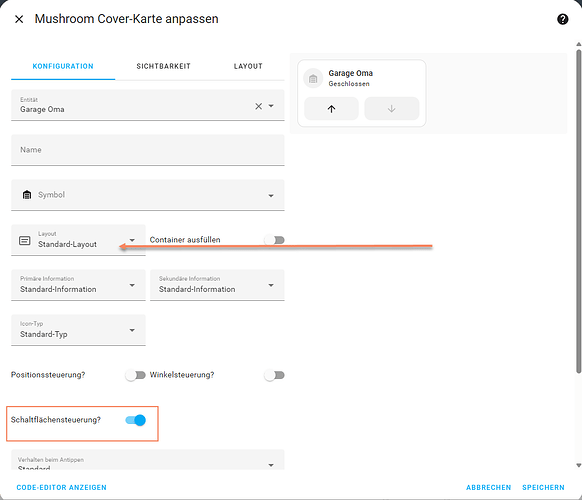Close the Mushroom Cover card dialog
The height and width of the screenshot is (500, 582).
19,19
